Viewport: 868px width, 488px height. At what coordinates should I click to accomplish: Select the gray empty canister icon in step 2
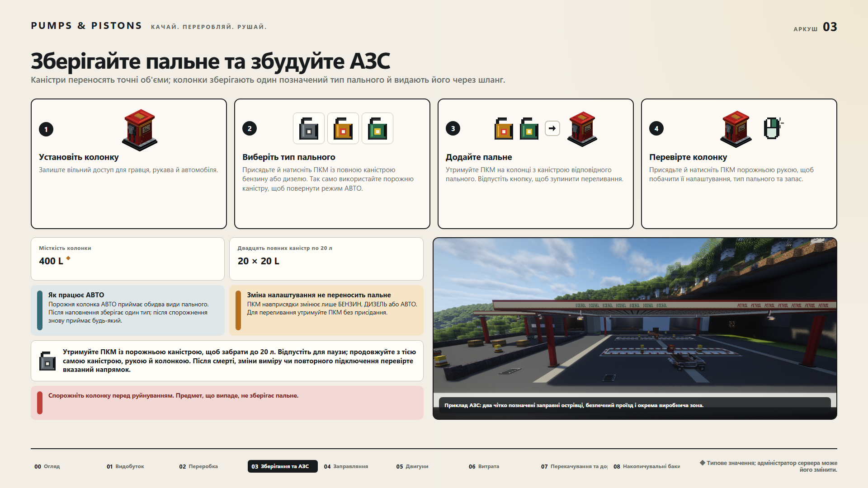309,128
